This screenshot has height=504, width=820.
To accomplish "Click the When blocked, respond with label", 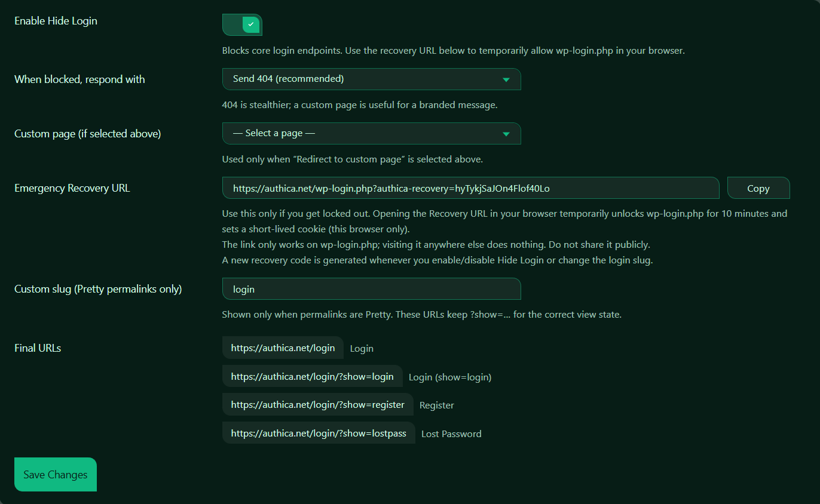I will pyautogui.click(x=79, y=79).
